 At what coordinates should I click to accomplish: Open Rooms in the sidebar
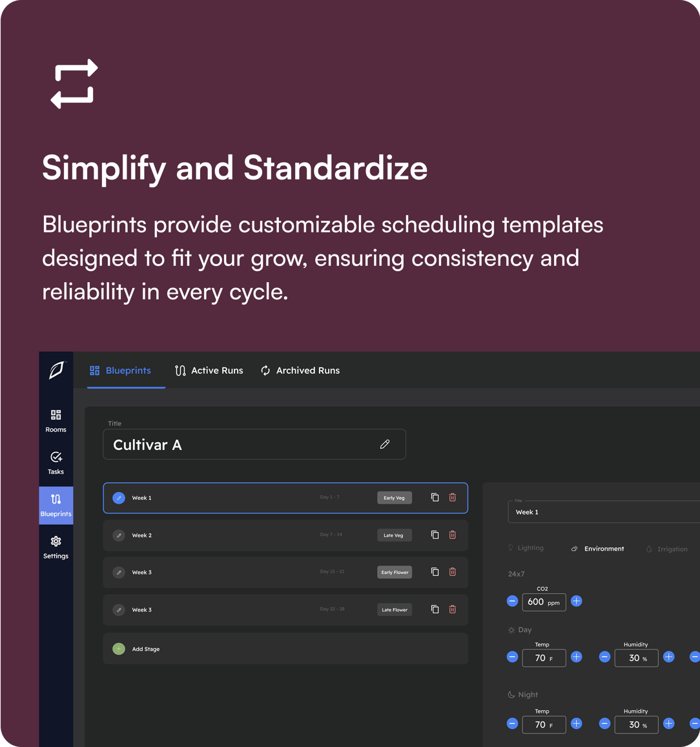pos(56,421)
